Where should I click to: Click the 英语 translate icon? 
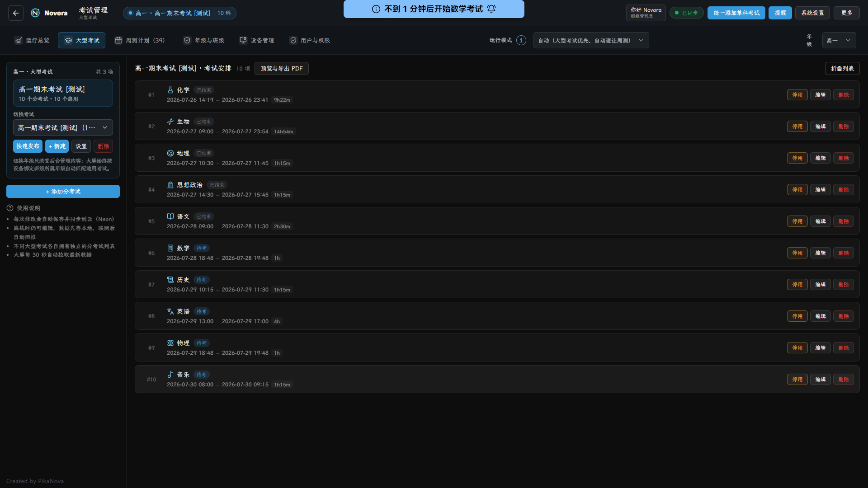170,311
